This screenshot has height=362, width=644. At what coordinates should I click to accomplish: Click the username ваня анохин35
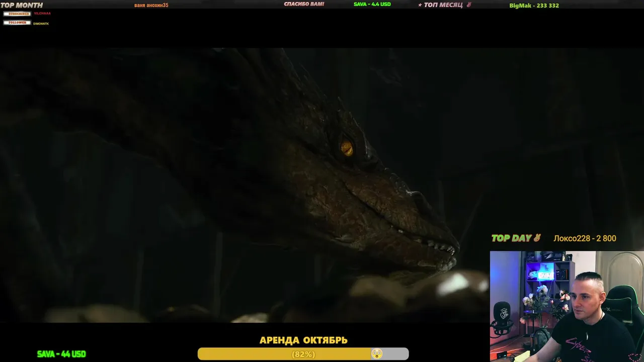151,5
